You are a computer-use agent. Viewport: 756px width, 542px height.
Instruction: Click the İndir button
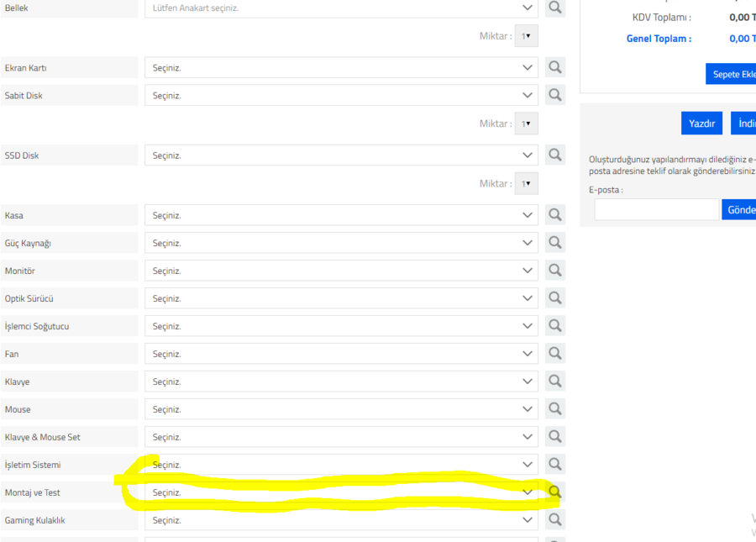coord(744,124)
